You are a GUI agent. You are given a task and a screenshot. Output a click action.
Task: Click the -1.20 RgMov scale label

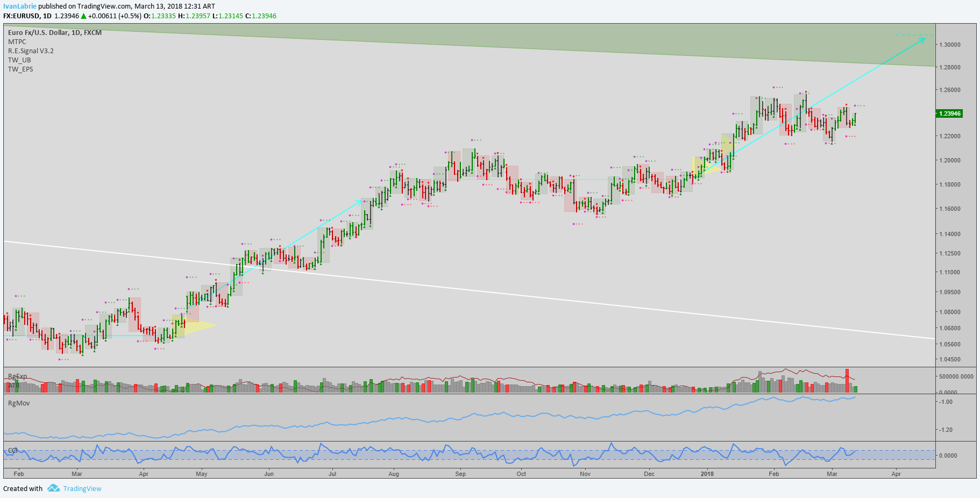coord(946,430)
